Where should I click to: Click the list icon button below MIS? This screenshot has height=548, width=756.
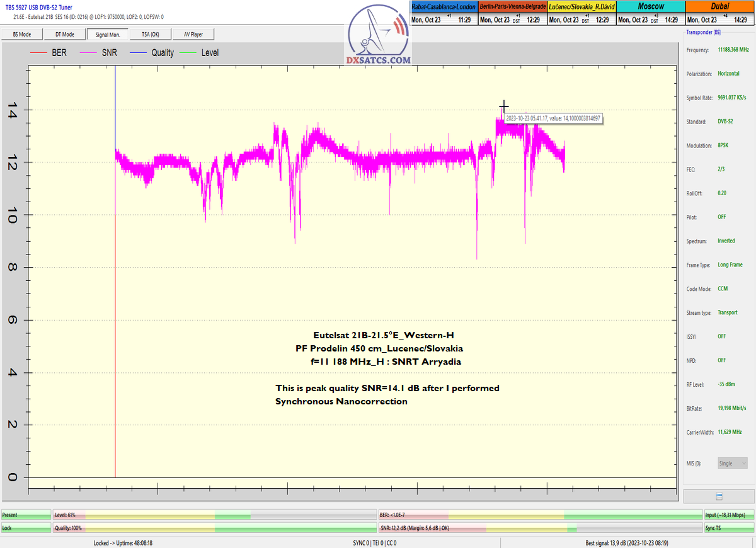click(x=719, y=496)
